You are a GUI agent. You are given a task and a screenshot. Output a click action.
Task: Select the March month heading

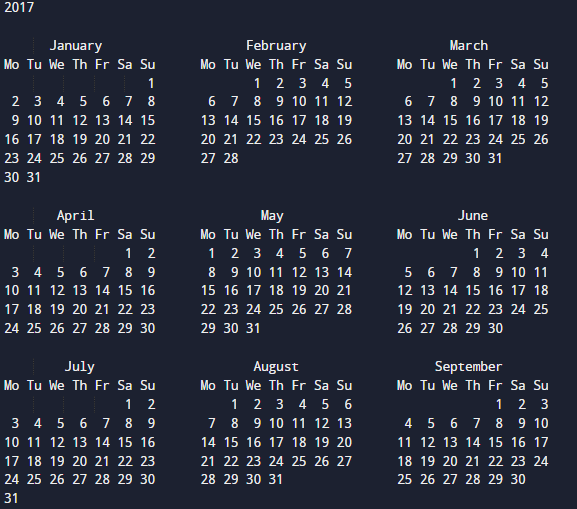pyautogui.click(x=468, y=46)
